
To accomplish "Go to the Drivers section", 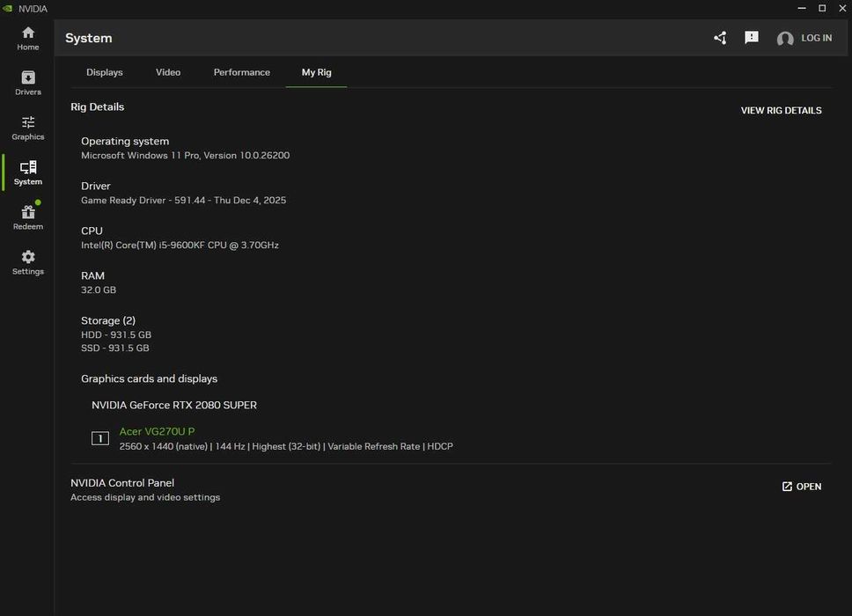I will pyautogui.click(x=27, y=83).
